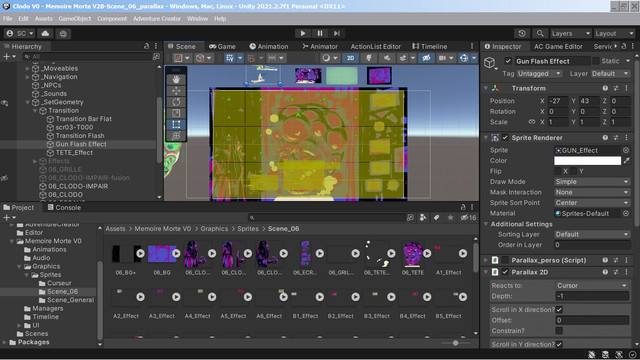Switch to AC Game Editor tab

(x=558, y=47)
